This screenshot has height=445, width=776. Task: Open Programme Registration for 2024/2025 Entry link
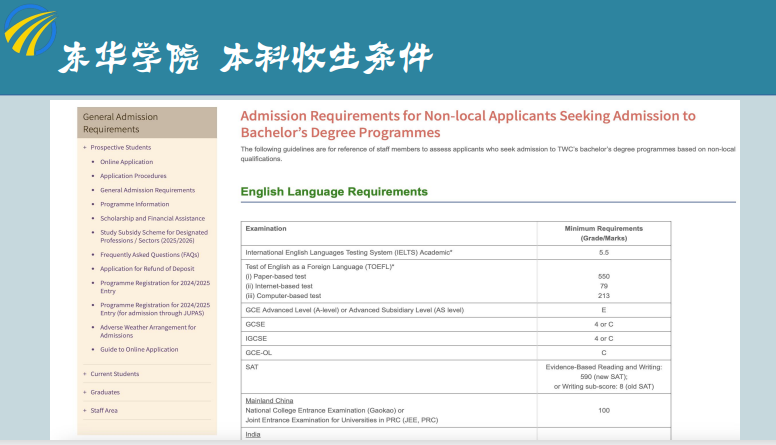pyautogui.click(x=155, y=287)
